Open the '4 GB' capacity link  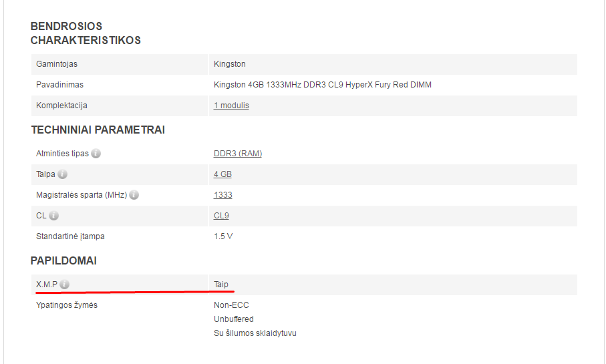pyautogui.click(x=222, y=174)
